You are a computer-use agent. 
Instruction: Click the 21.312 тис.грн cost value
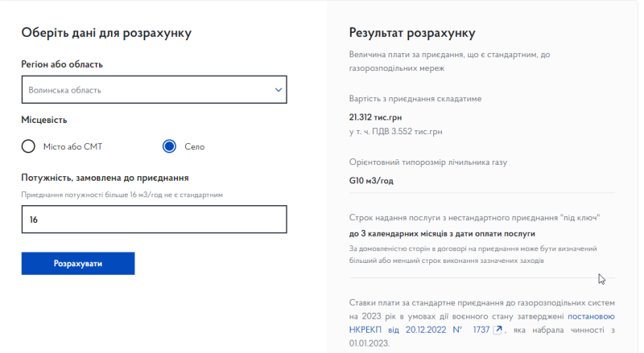[x=376, y=117]
